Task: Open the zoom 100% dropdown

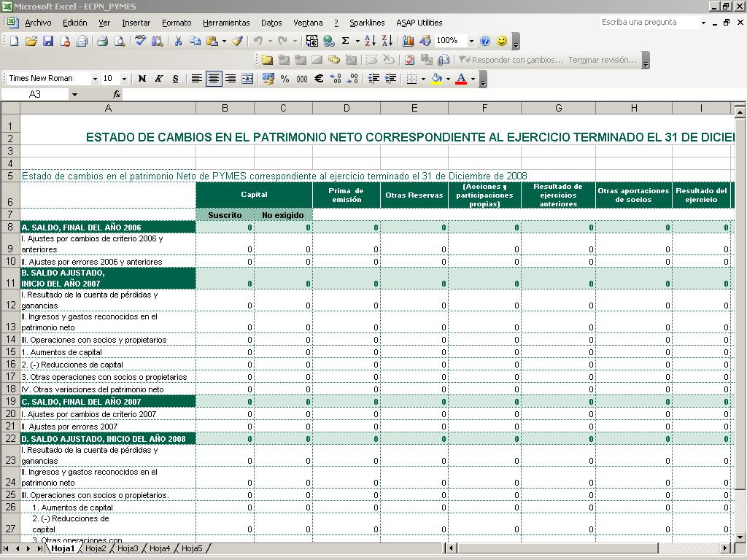Action: (x=471, y=42)
